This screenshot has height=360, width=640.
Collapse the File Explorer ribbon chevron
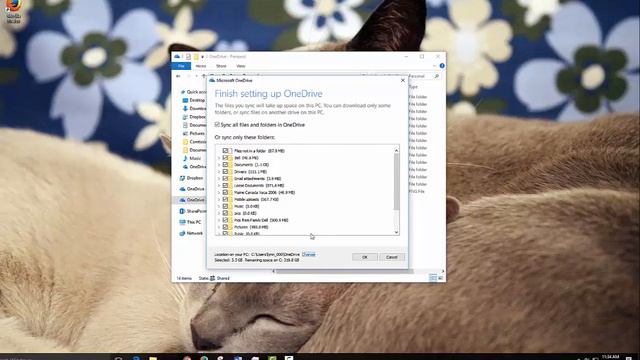coord(434,66)
